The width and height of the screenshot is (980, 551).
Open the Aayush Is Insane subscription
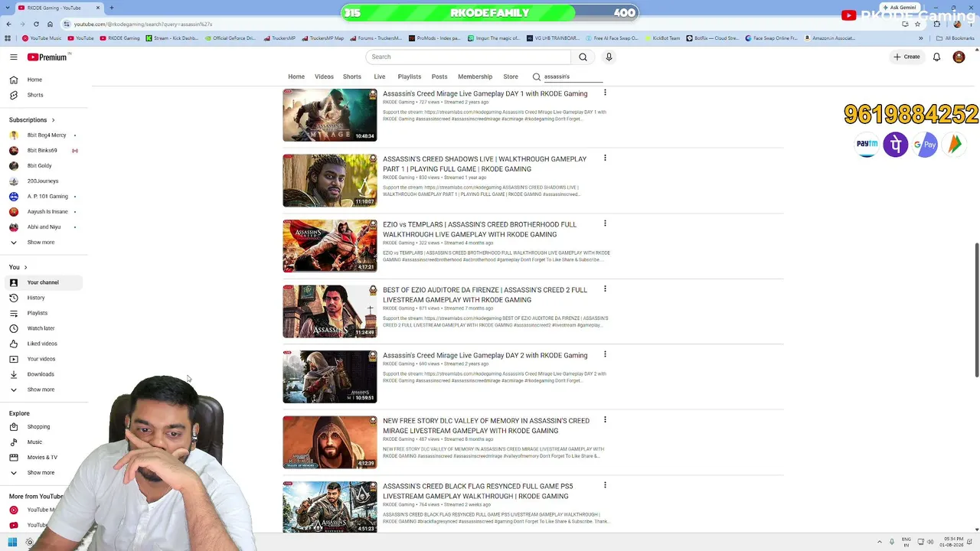(x=47, y=211)
